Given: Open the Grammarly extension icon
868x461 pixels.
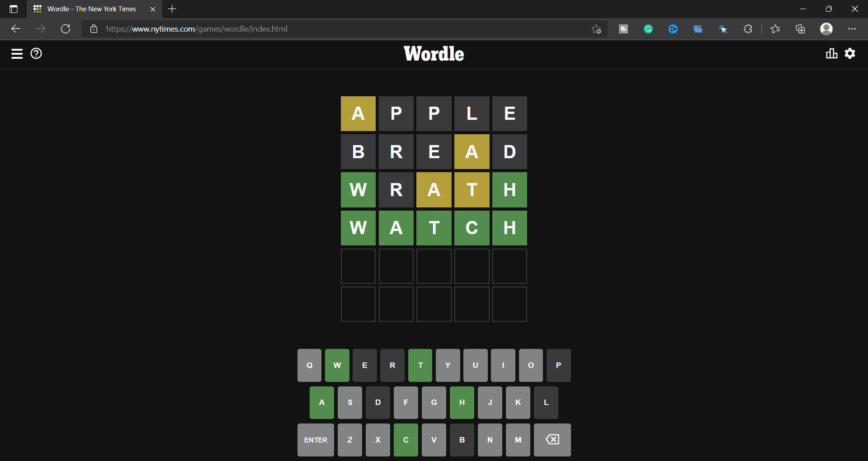Looking at the screenshot, I should (x=648, y=29).
